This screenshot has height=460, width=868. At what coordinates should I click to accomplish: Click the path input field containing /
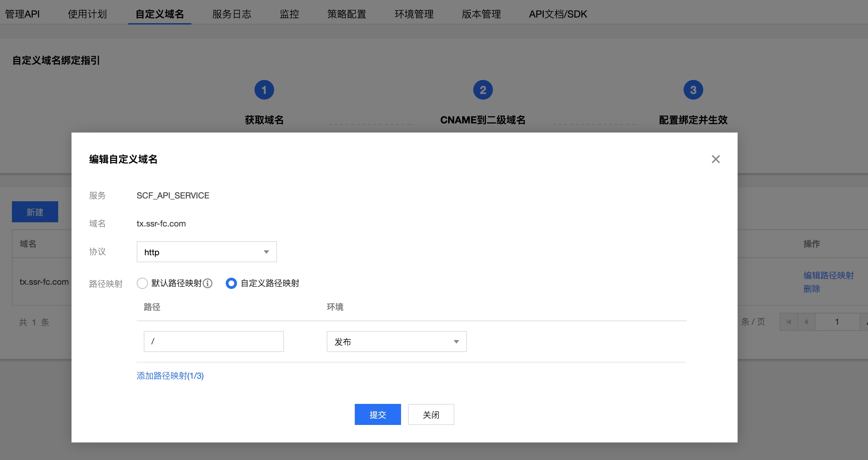213,341
